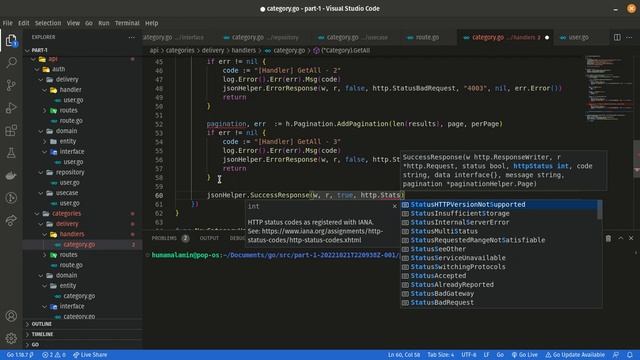Screen dimensions: 640x360
Task: Open the Accounts icon
Action: pyautogui.click(x=11, y=316)
